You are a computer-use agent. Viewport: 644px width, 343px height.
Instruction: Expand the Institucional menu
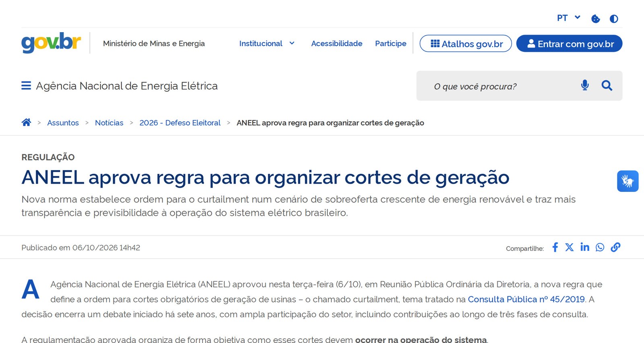click(x=267, y=43)
